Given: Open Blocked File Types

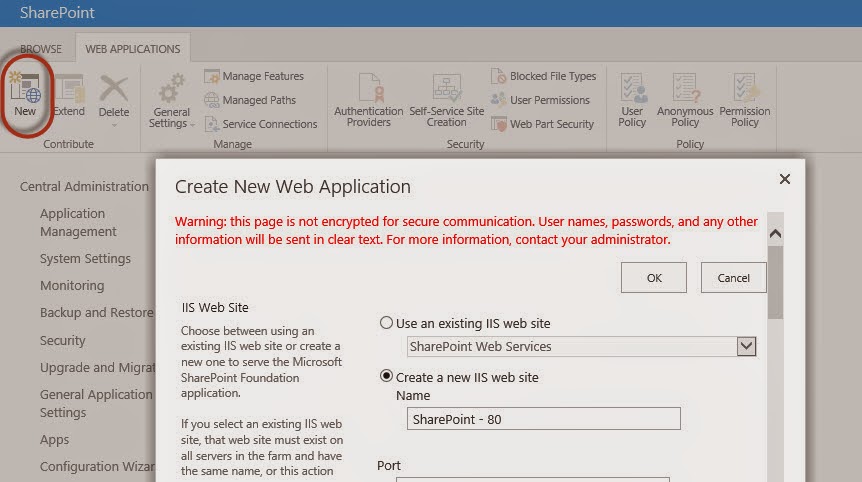Looking at the screenshot, I should coord(543,76).
